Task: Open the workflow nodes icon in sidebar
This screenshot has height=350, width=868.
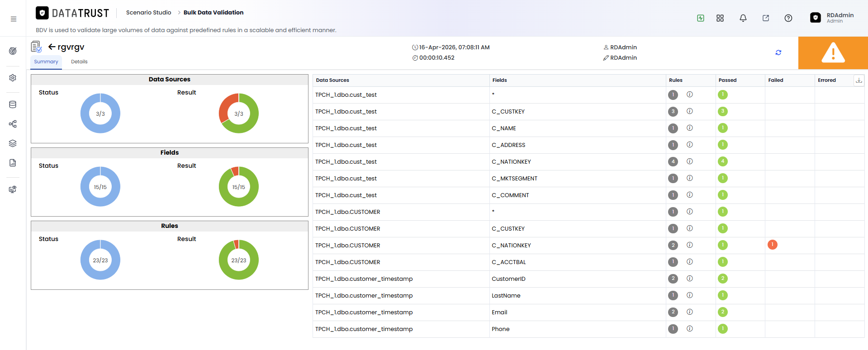Action: coord(13,124)
